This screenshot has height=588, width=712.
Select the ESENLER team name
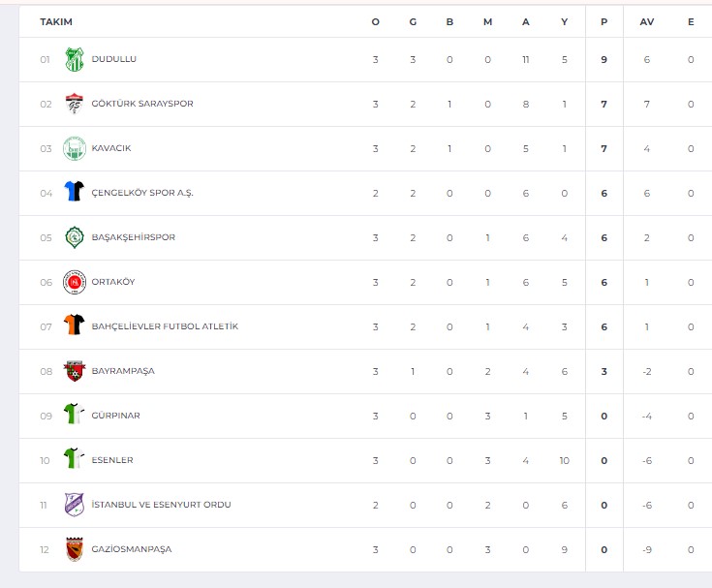coord(112,460)
